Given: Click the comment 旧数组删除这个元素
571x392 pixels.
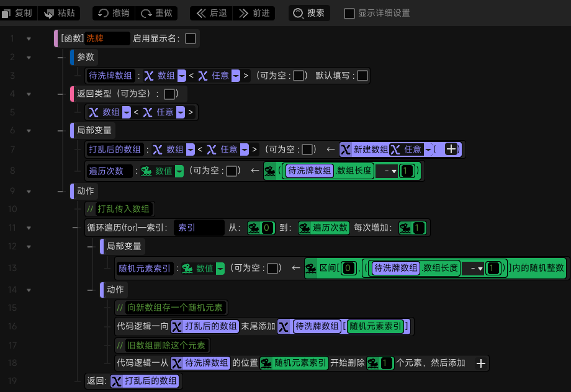Looking at the screenshot, I should [166, 345].
